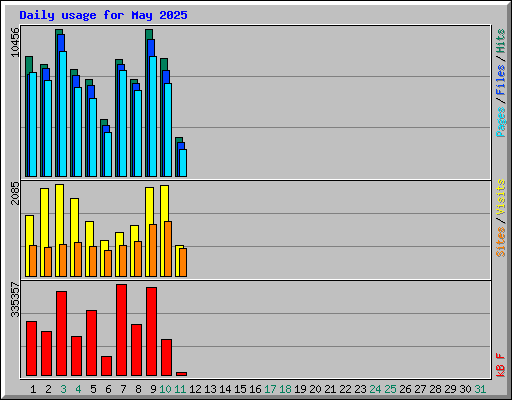Click the short red KB bar for day 6
This screenshot has width=512, height=400.
pyautogui.click(x=106, y=366)
